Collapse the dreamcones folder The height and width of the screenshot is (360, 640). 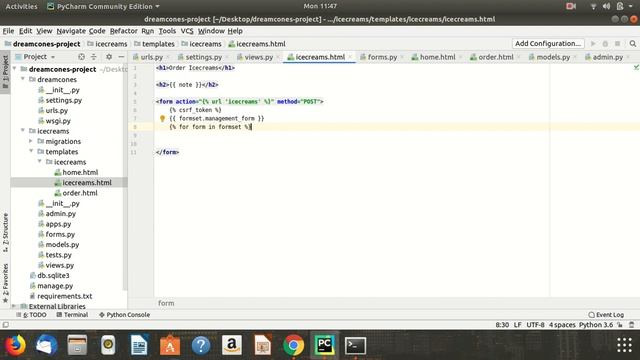click(x=23, y=79)
